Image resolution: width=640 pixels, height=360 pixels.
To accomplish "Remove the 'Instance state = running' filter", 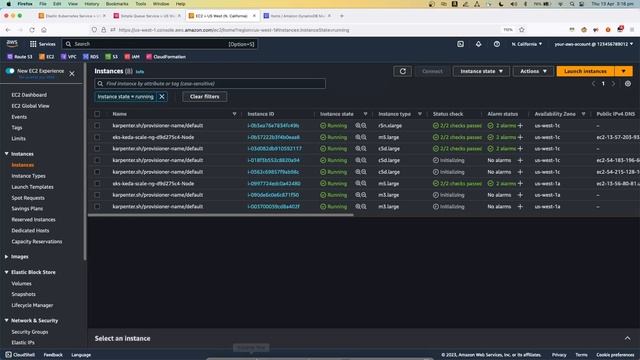I will 162,97.
